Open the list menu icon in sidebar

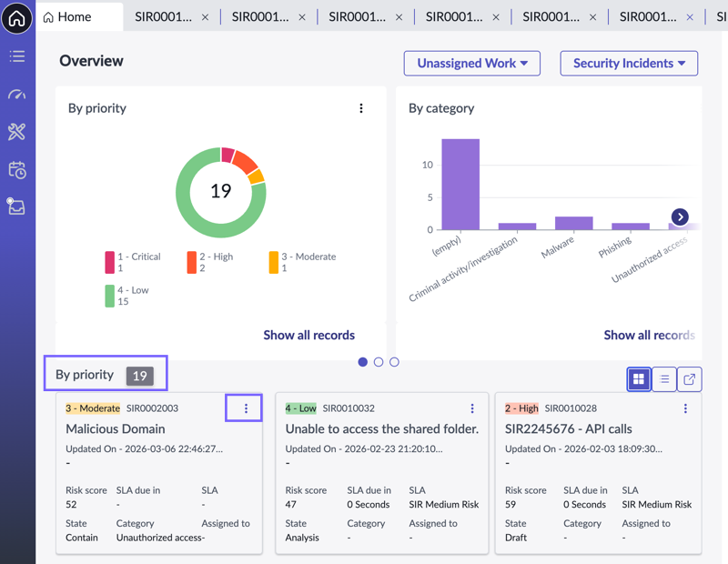[17, 56]
